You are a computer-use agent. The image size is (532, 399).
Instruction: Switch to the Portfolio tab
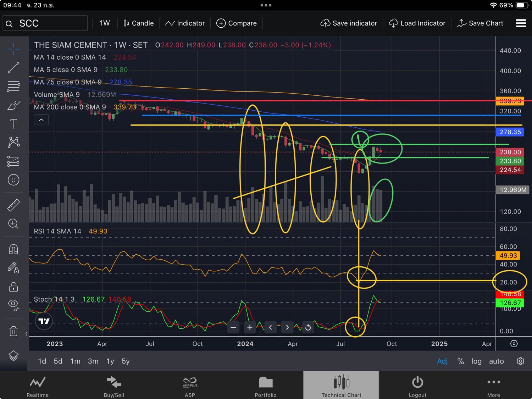click(x=266, y=386)
